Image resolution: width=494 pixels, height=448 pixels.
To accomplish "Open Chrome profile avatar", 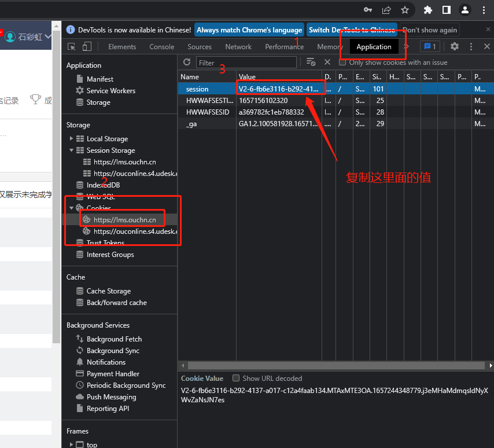I will point(465,10).
